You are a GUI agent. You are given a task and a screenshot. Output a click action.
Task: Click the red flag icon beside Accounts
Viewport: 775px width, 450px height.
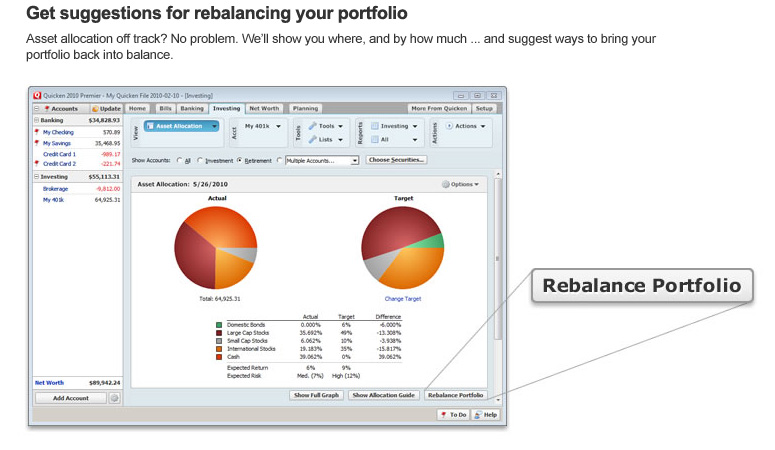(47, 109)
